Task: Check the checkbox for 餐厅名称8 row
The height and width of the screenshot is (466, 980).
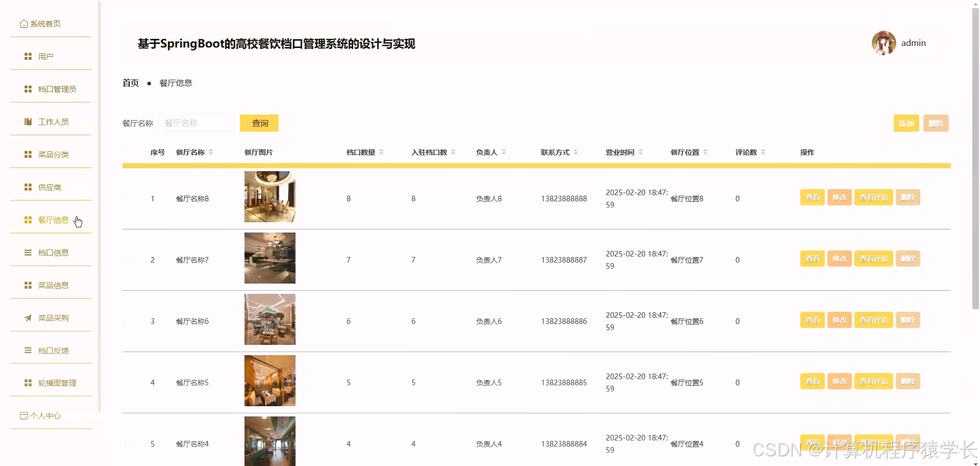Action: point(128,198)
